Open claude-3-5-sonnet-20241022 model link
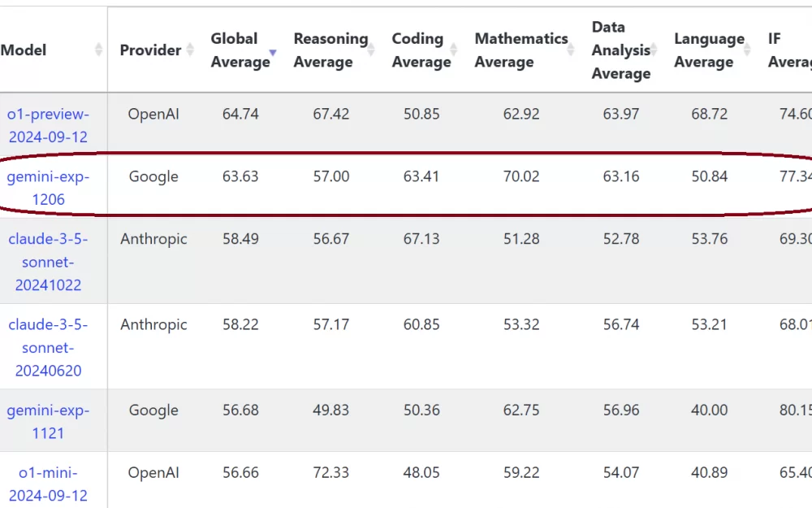Screen dimensions: 812x508 pyautogui.click(x=48, y=262)
